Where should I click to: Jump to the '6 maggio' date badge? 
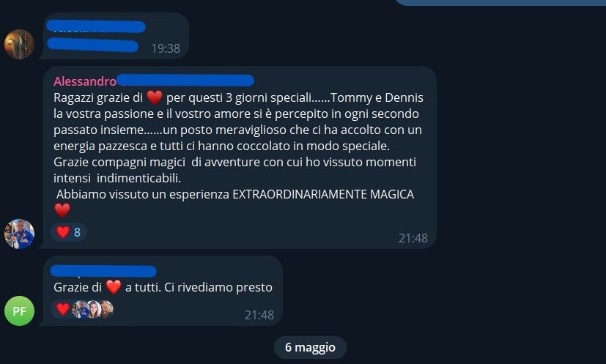pos(310,347)
